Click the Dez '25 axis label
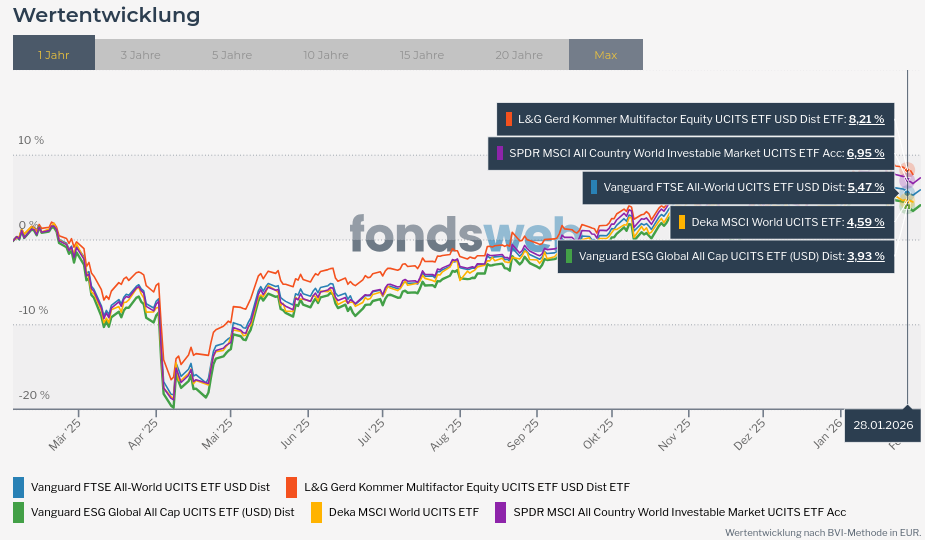 (750, 434)
